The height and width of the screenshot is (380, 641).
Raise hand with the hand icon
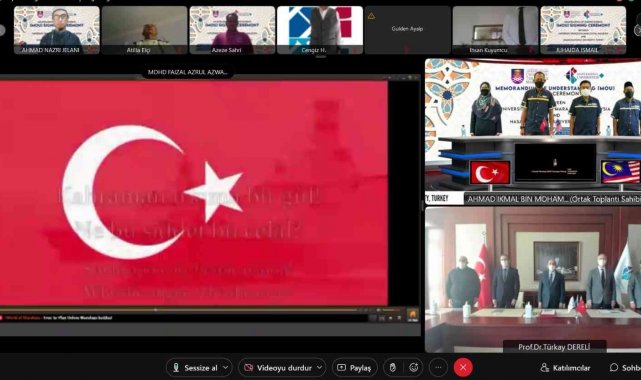392,368
